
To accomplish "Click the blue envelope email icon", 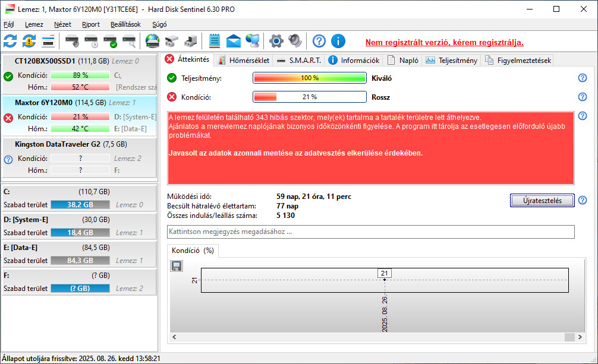I will pos(234,41).
